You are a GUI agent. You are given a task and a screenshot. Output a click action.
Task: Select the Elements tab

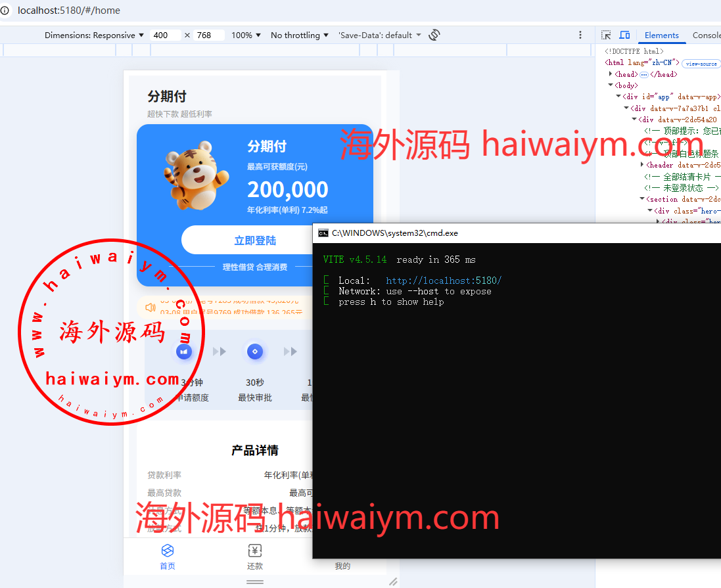661,35
